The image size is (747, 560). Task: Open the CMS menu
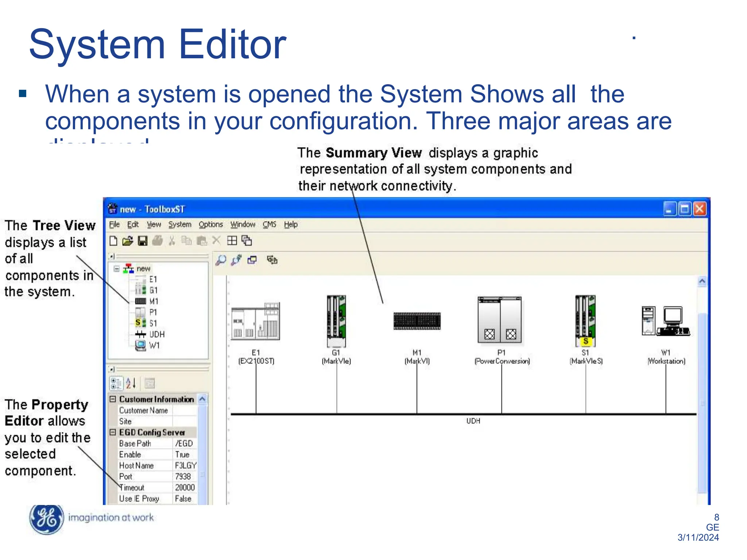tap(270, 224)
